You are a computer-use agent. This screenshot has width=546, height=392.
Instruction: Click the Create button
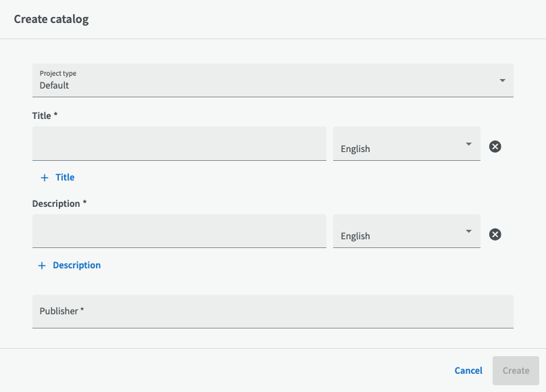(516, 370)
